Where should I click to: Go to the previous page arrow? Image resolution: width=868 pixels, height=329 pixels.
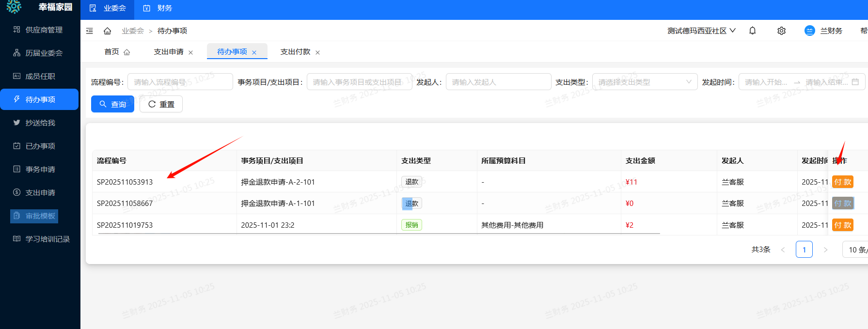(783, 250)
